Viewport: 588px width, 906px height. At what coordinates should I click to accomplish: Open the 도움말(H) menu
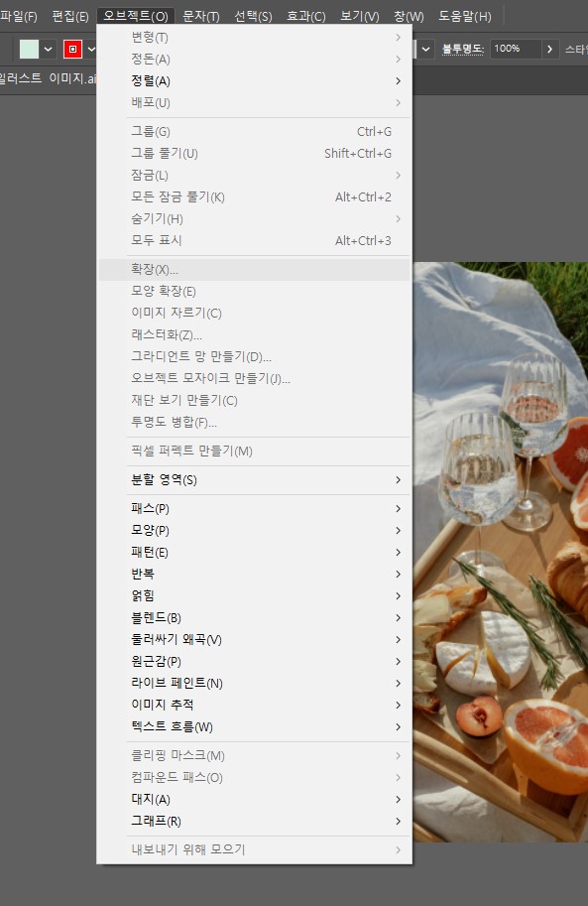pyautogui.click(x=465, y=16)
